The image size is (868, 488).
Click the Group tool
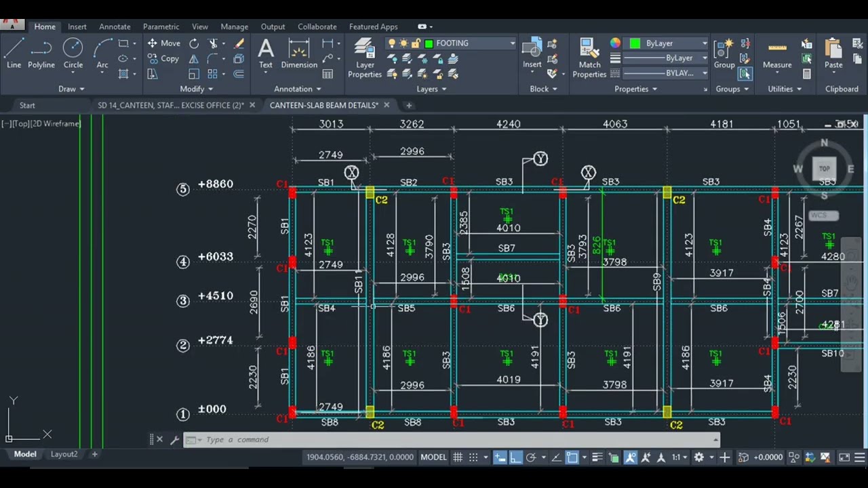click(724, 53)
